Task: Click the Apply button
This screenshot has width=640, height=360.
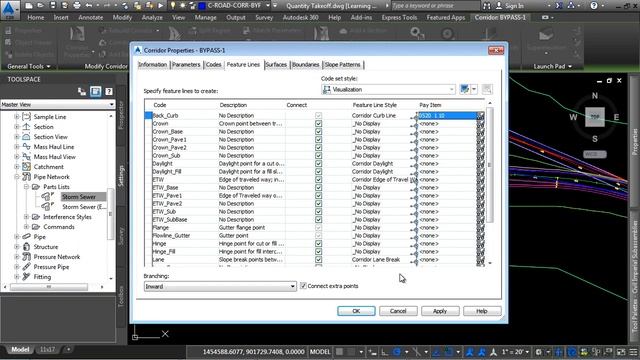Action: [440, 311]
